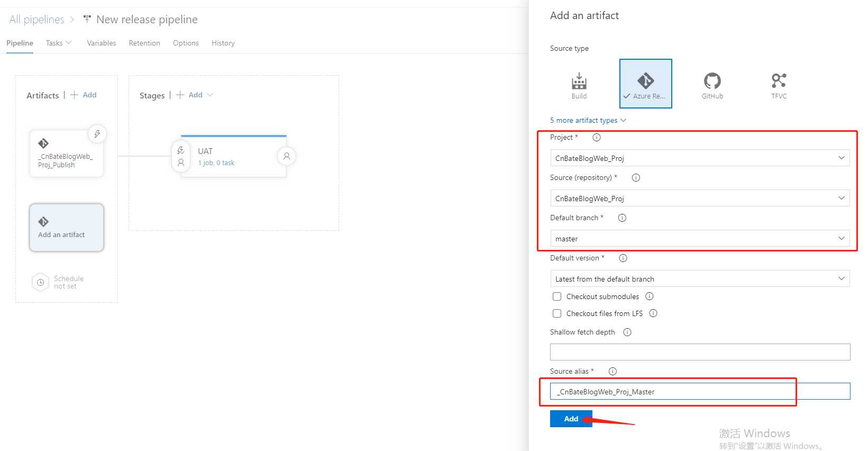Choose TFVC as the artifact source
This screenshot has width=868, height=451.
point(779,85)
